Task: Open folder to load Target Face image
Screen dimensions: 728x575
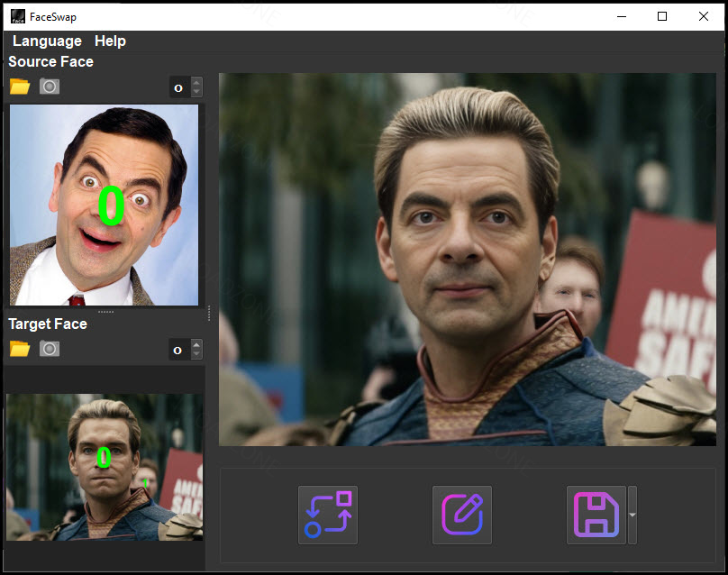Action: click(20, 349)
